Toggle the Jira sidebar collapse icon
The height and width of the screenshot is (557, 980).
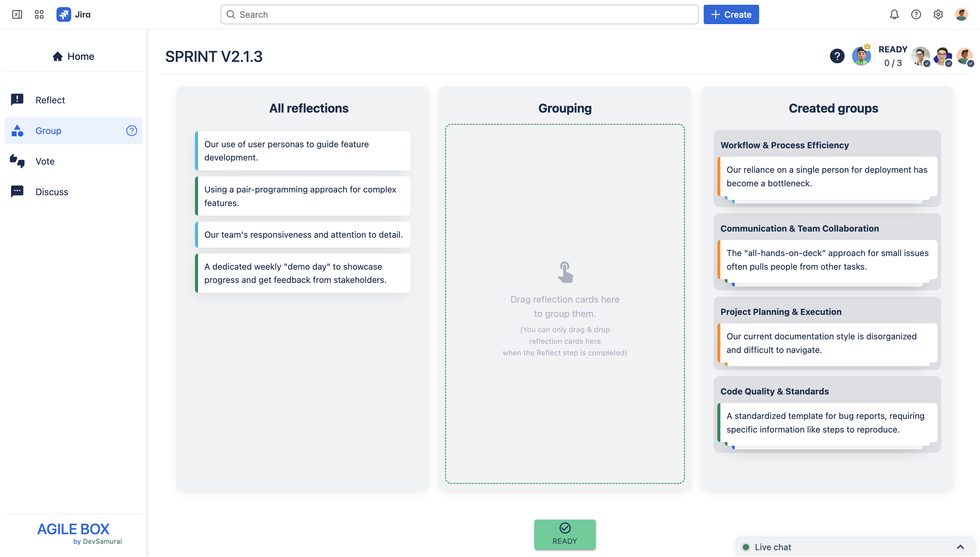pyautogui.click(x=17, y=15)
